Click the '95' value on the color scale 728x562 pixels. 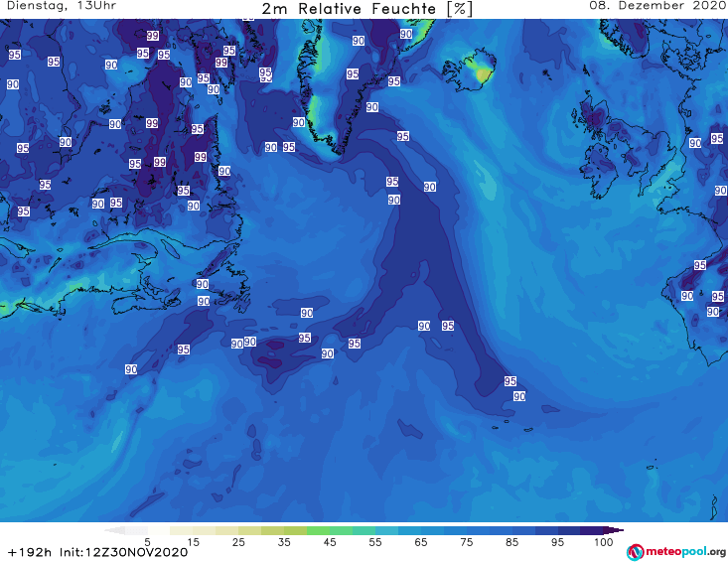point(557,542)
